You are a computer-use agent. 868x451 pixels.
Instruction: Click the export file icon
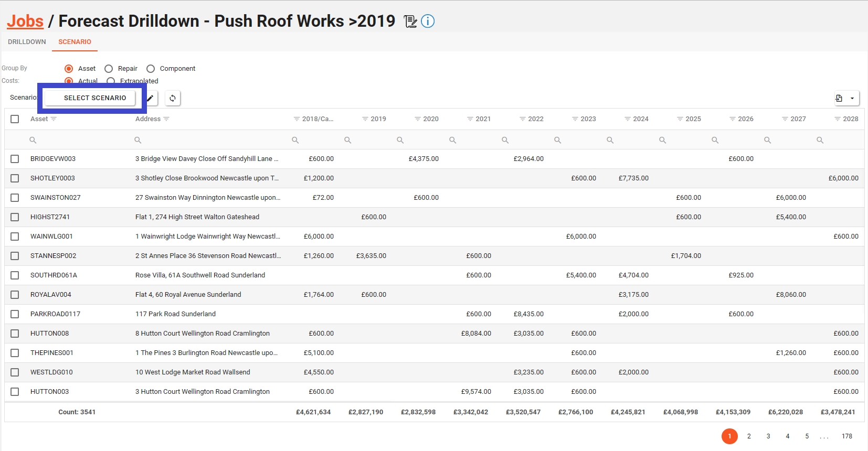click(x=839, y=98)
